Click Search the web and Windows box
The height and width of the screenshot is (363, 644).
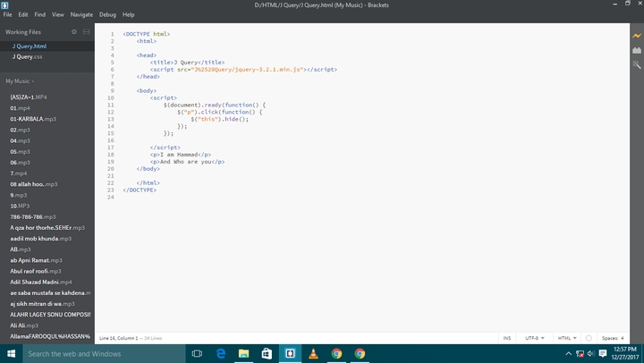pos(104,353)
